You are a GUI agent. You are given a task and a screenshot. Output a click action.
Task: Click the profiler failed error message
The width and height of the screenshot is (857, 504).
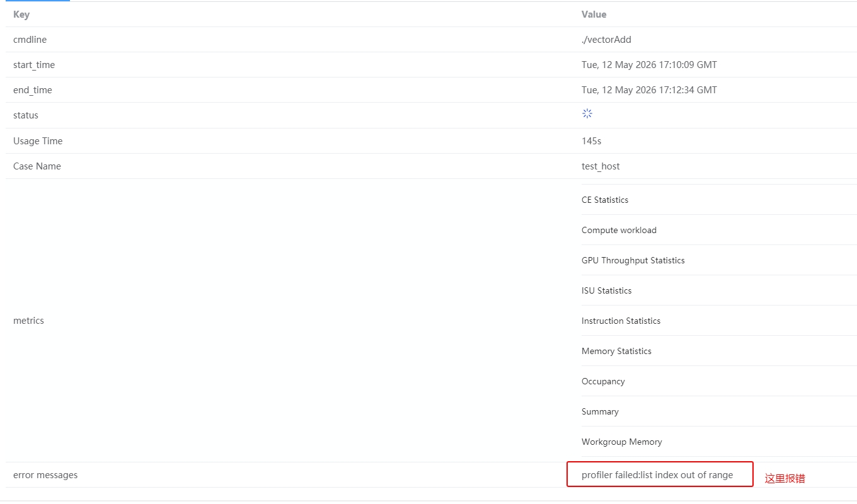tap(657, 475)
